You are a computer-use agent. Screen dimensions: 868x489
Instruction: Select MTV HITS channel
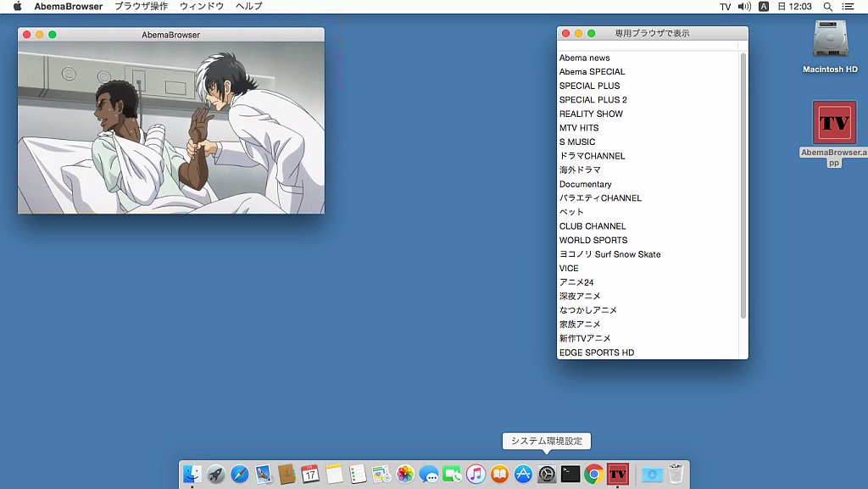(x=648, y=128)
